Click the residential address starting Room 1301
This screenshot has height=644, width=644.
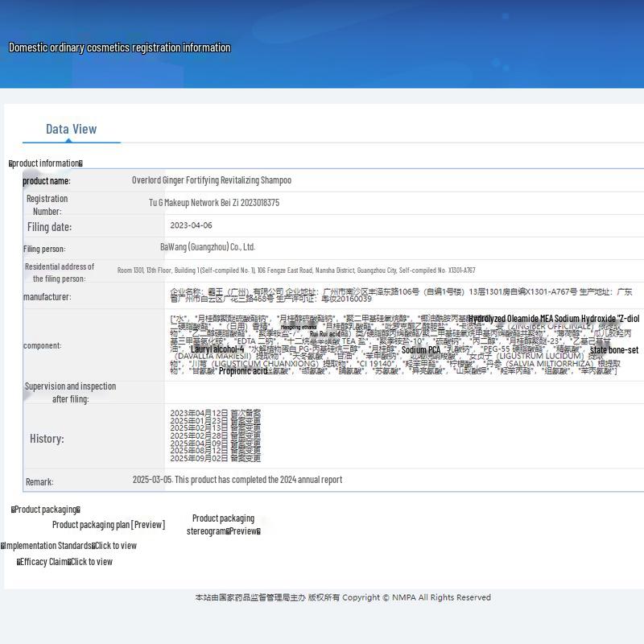(296, 270)
